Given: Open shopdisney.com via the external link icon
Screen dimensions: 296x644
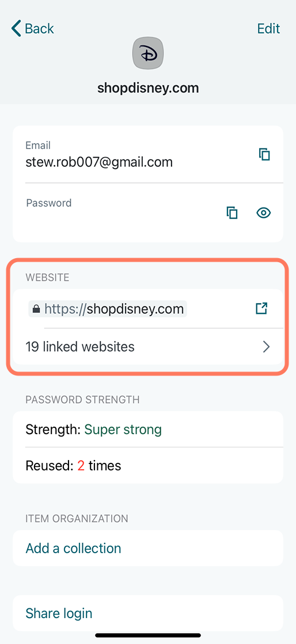Looking at the screenshot, I should click(x=261, y=308).
